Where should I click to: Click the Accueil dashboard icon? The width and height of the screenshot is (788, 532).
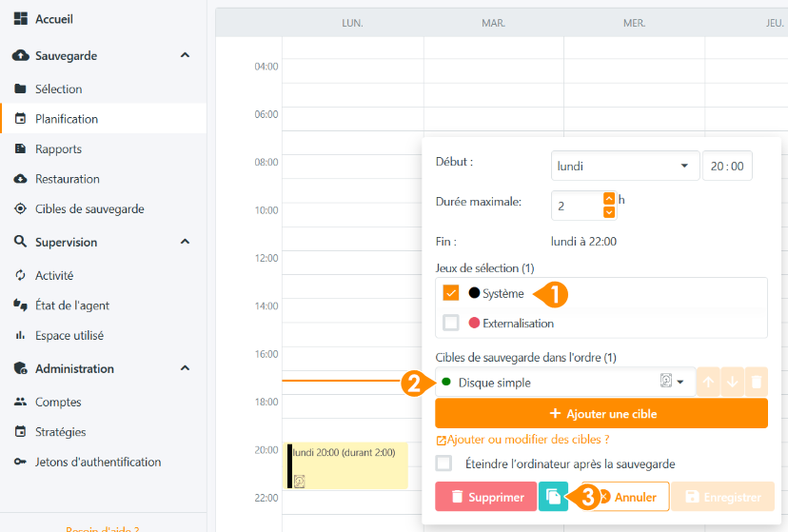(x=21, y=19)
